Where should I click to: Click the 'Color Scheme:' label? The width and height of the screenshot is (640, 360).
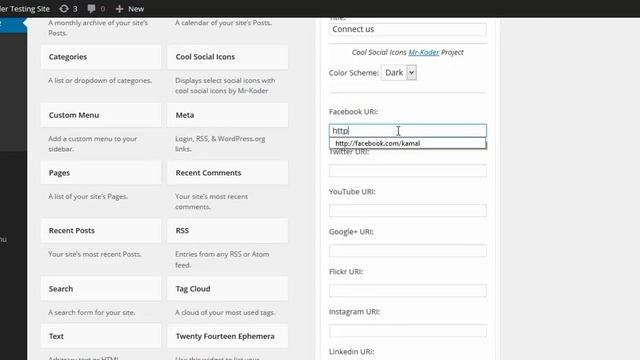[354, 73]
